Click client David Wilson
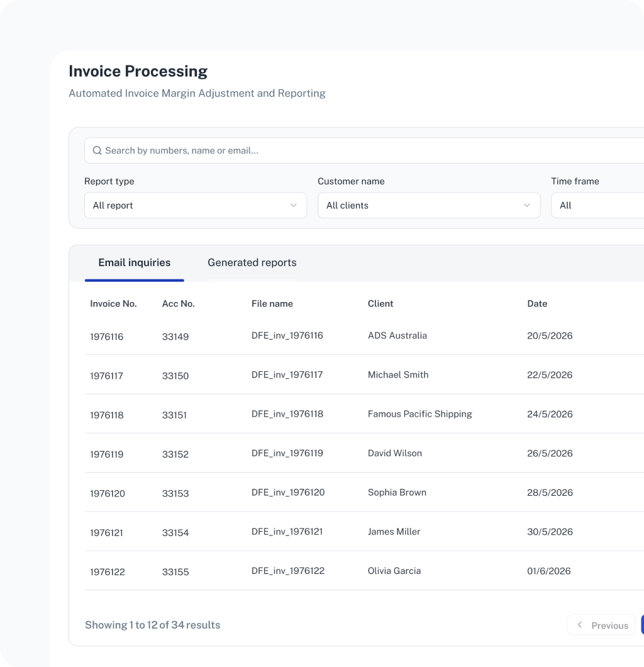 point(395,453)
